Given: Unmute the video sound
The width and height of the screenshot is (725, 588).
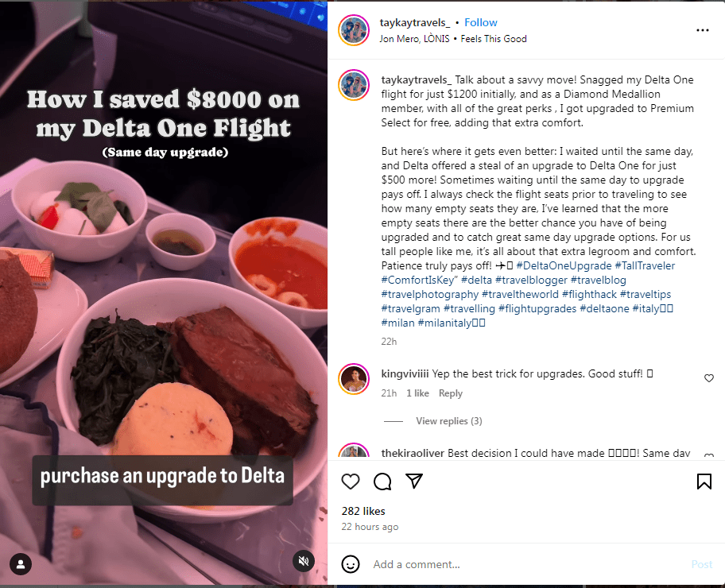Looking at the screenshot, I should [304, 561].
